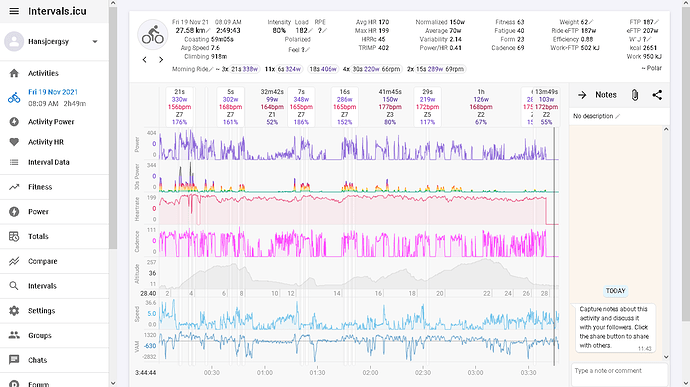Go to previous activity with left chevron
Screen dimensions: 690x387
[144, 59]
